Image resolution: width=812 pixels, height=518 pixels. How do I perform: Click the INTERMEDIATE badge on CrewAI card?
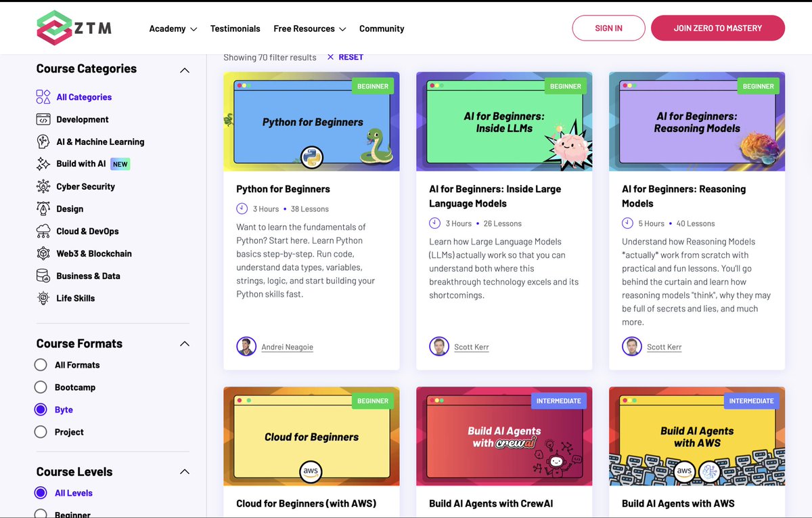tap(558, 401)
